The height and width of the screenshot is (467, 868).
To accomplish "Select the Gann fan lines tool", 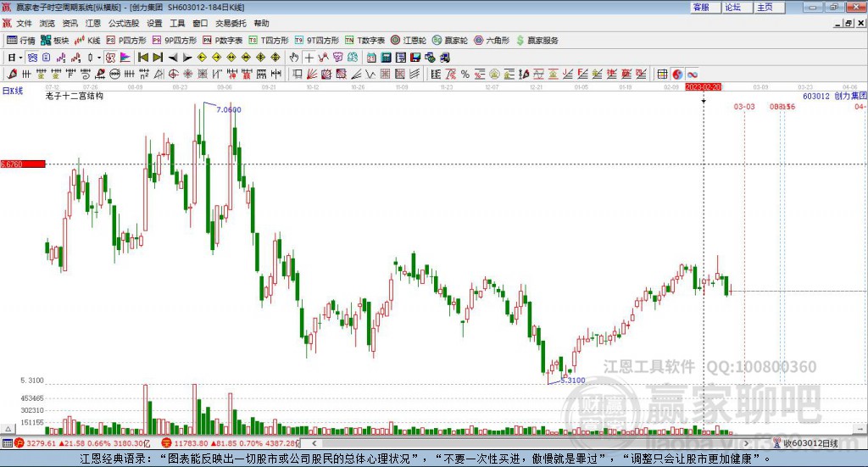I will point(312,74).
